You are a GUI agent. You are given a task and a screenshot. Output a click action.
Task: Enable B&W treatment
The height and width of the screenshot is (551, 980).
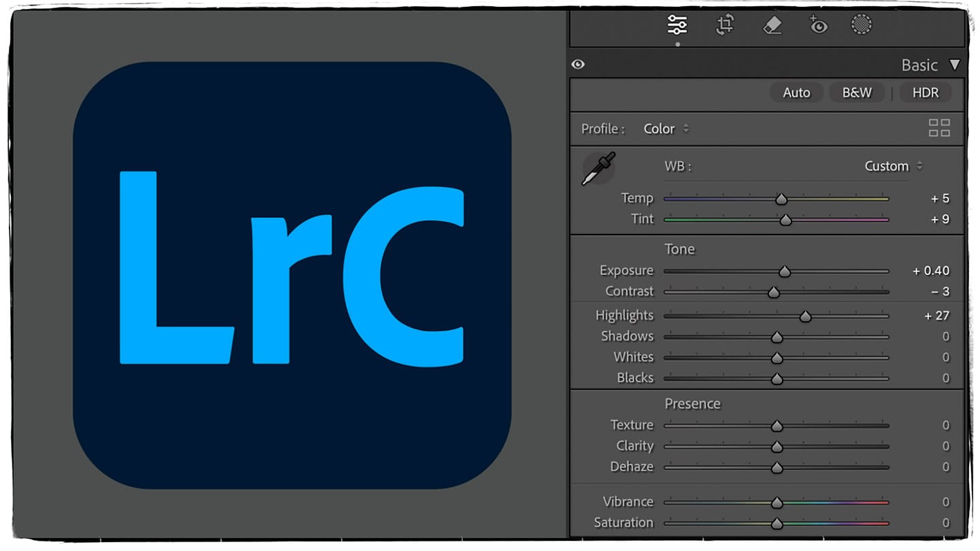(856, 93)
